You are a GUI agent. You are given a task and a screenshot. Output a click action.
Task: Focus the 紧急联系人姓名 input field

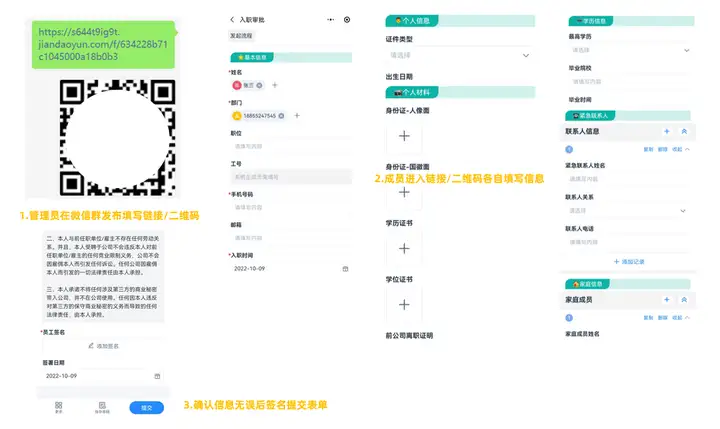tap(627, 179)
